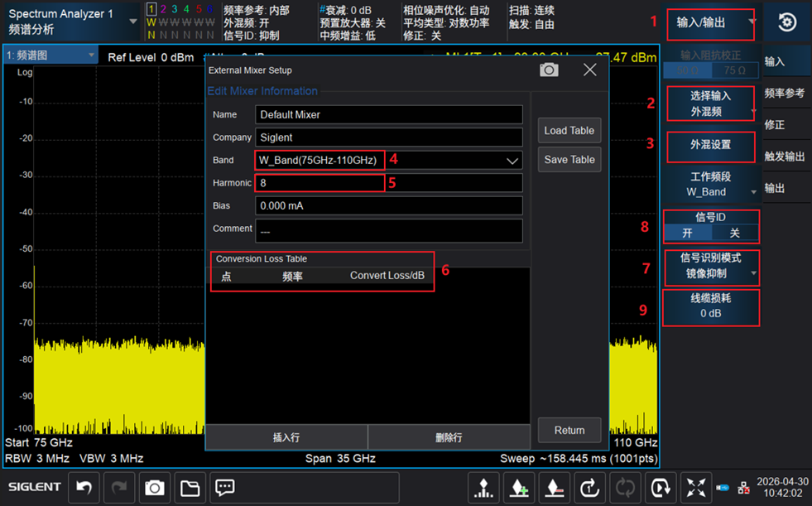Click the undo arrow in bottom toolbar

(84, 487)
